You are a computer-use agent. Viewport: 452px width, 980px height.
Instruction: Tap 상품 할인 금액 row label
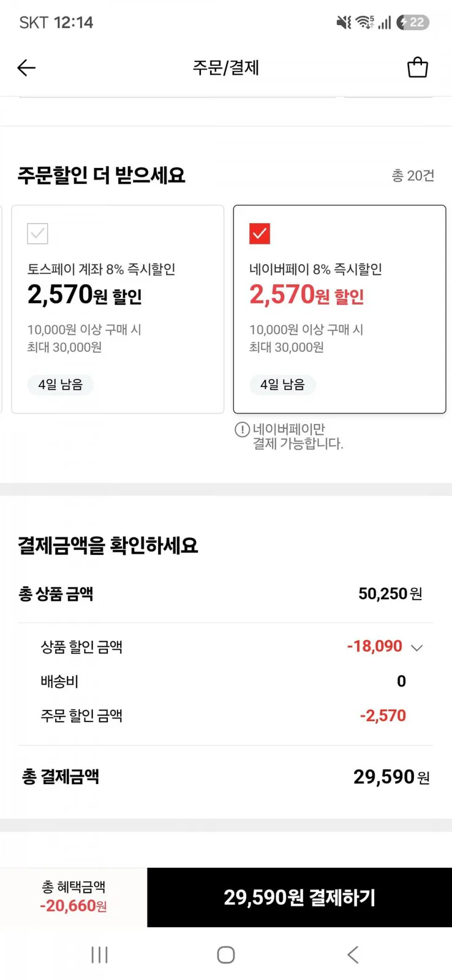81,647
